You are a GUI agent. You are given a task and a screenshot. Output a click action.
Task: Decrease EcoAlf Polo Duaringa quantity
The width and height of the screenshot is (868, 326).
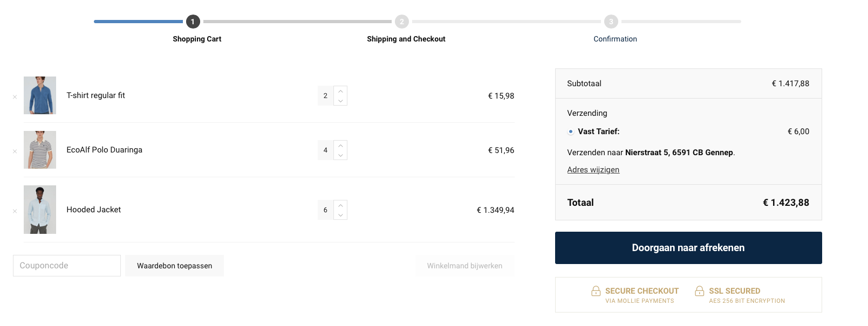click(340, 155)
